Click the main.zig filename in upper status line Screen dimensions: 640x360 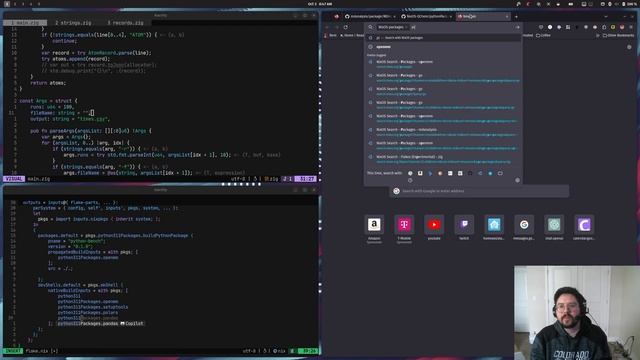[38, 179]
